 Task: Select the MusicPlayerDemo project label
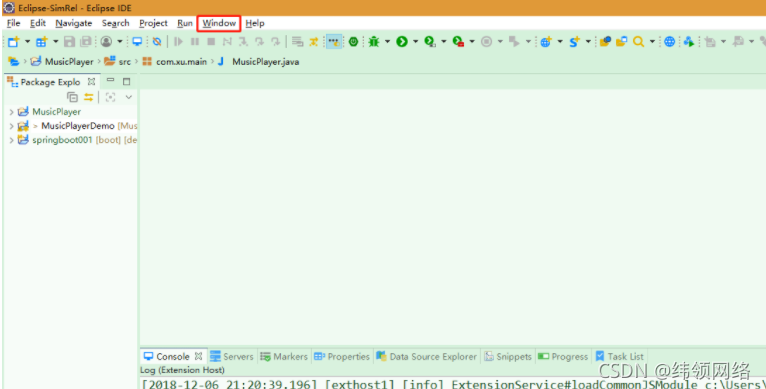(78, 126)
